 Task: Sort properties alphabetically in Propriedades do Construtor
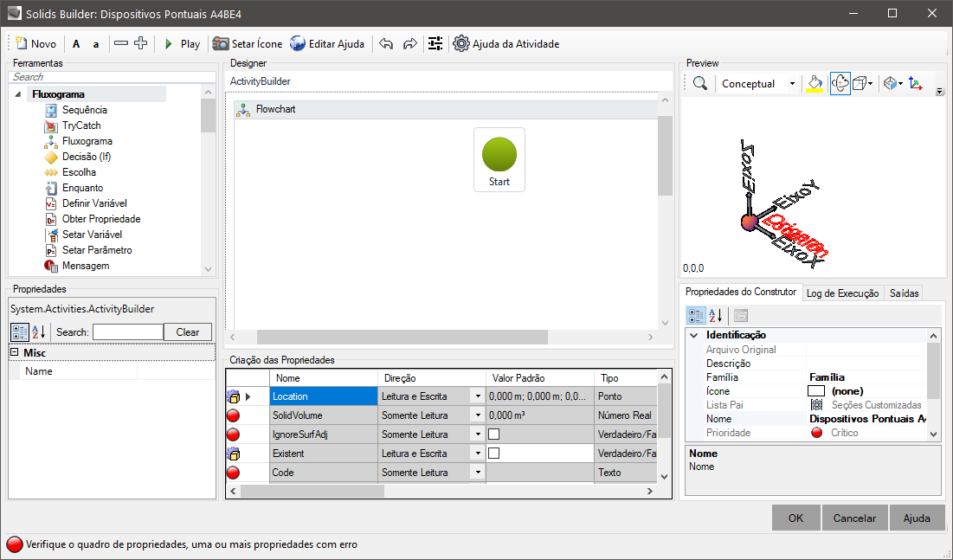(716, 315)
